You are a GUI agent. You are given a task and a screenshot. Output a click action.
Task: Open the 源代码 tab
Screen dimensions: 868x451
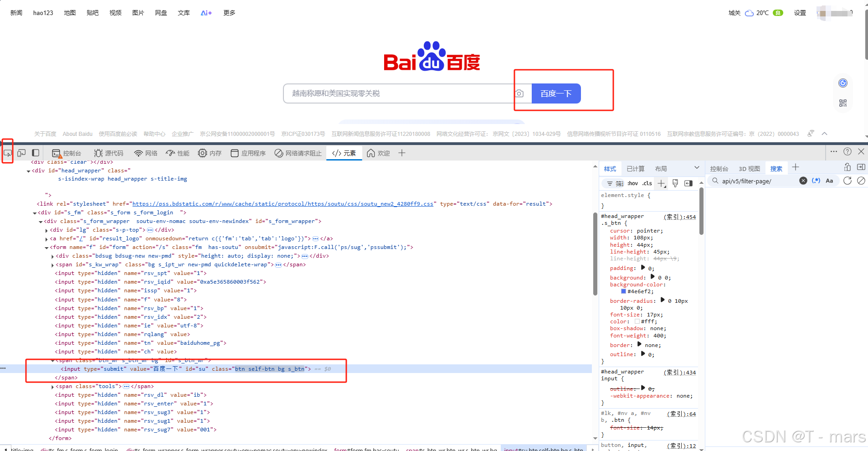click(109, 153)
